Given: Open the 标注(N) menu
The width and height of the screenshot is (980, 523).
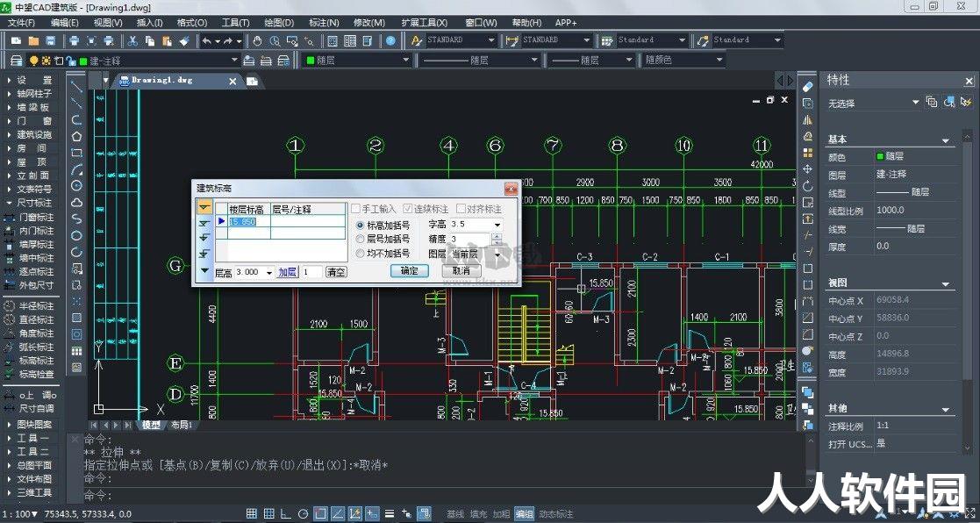Looking at the screenshot, I should click(x=324, y=23).
